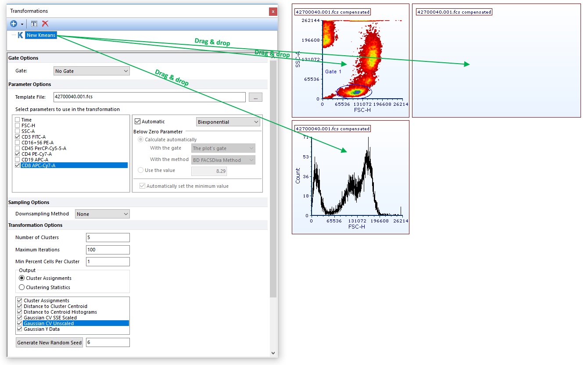Viewport: 588px width, 365px height.
Task: Open the Gate dropdown showing No Gate
Action: point(91,71)
